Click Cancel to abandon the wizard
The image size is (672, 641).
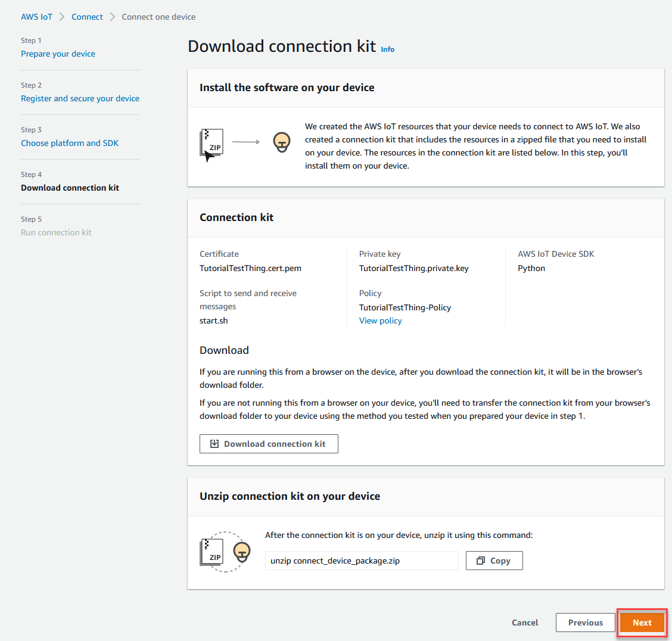click(x=524, y=622)
